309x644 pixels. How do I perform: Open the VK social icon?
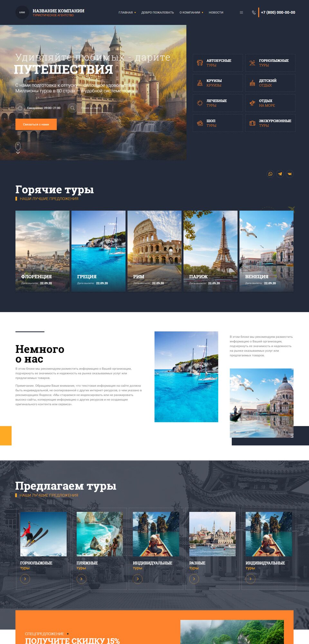pyautogui.click(x=290, y=174)
